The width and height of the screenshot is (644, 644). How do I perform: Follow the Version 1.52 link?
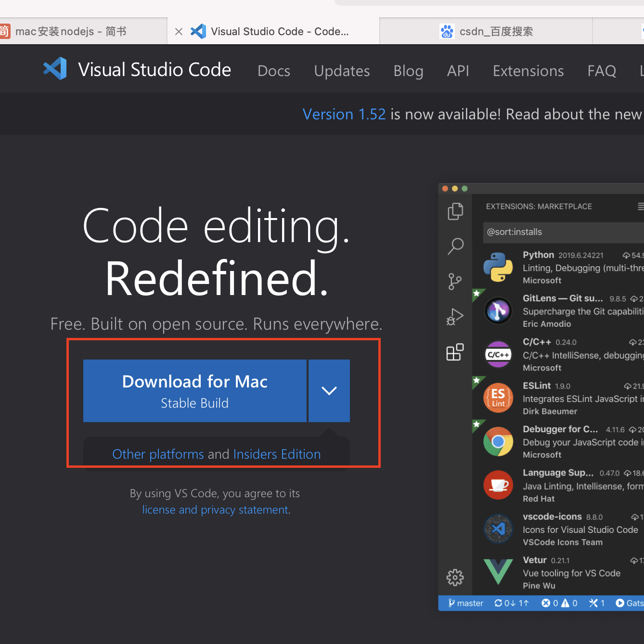coord(344,114)
